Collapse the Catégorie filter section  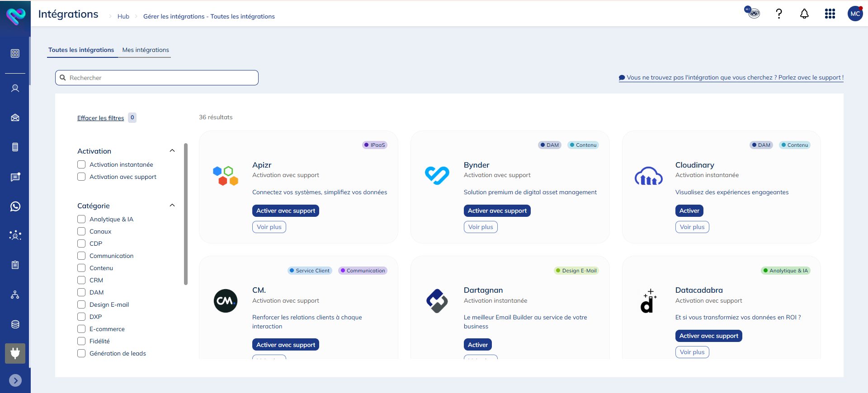172,206
